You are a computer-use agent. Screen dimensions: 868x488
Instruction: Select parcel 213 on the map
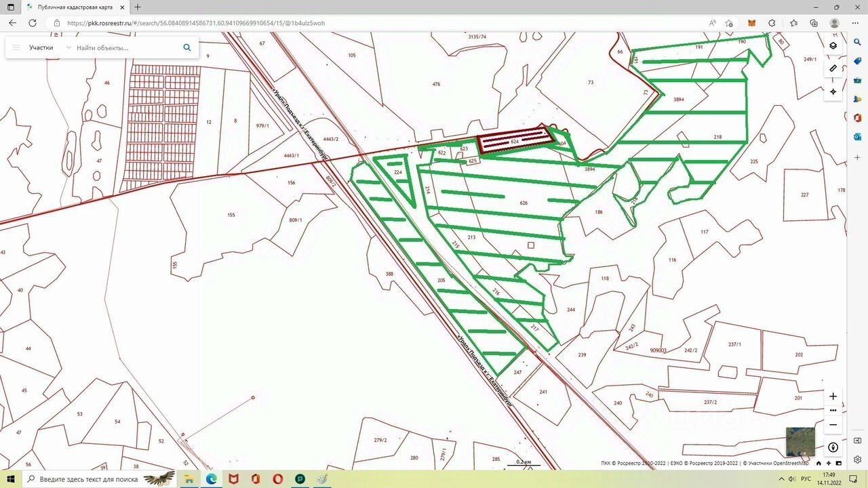click(471, 237)
